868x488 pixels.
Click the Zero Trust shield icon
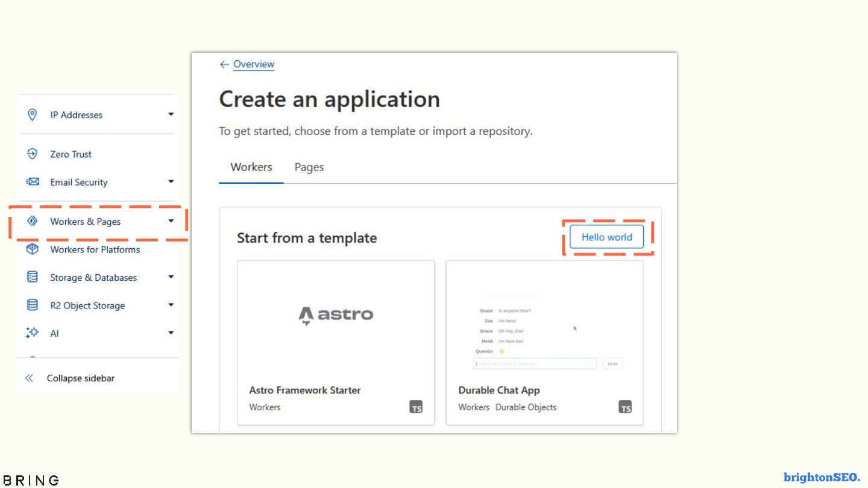coord(33,154)
